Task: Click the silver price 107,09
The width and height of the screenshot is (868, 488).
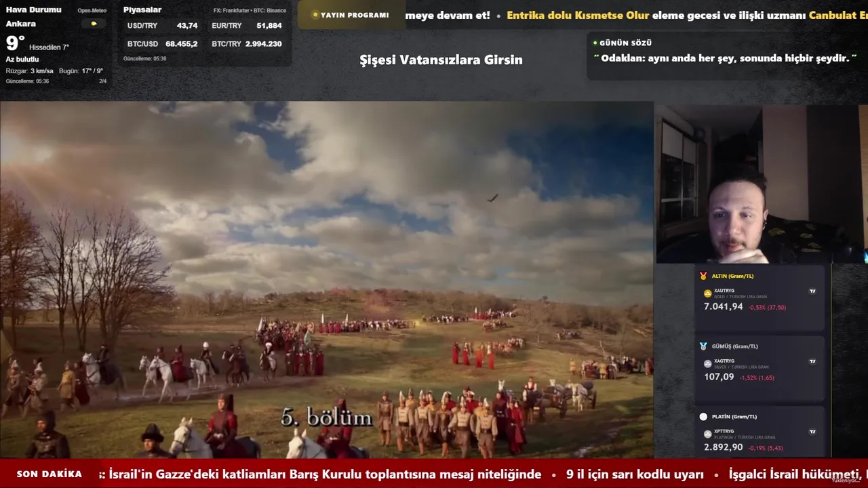Action: 719,377
